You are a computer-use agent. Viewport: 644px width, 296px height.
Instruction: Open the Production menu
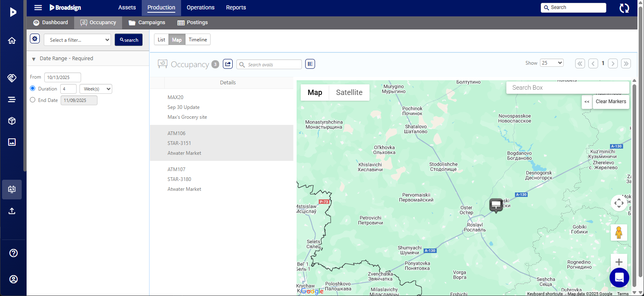(x=161, y=7)
